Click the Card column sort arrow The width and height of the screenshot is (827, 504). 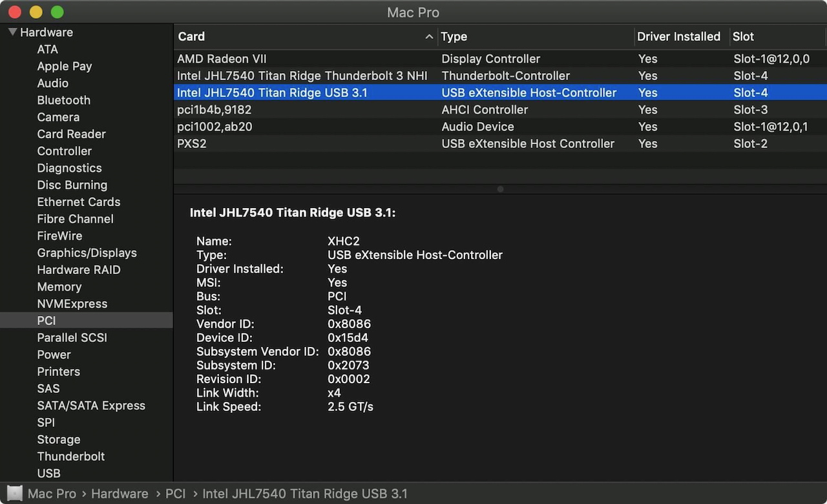pos(429,37)
